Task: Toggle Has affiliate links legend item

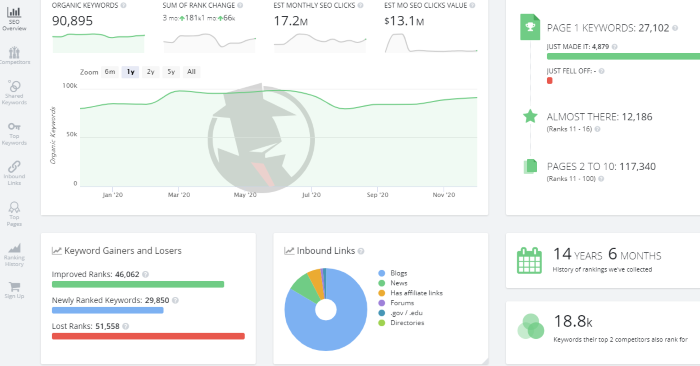Action: (410, 293)
